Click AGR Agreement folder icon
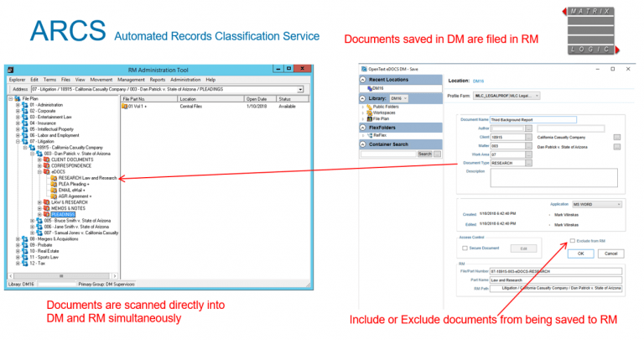The width and height of the screenshot is (644, 340). (54, 196)
